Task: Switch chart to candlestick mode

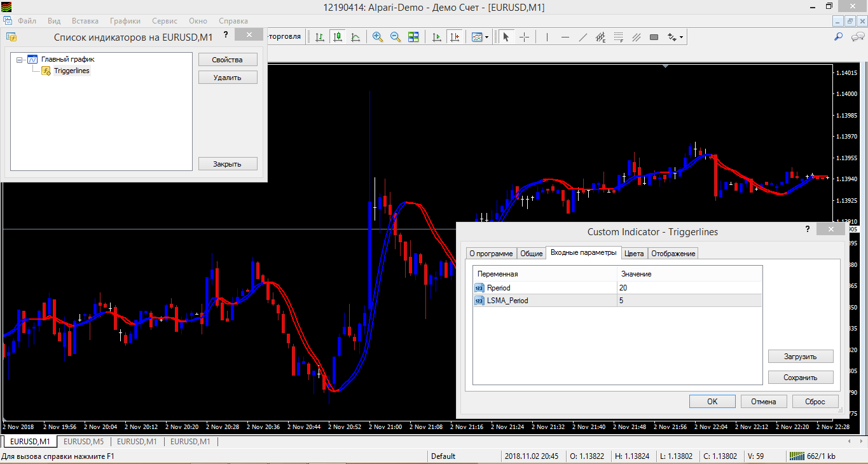Action: coord(338,37)
